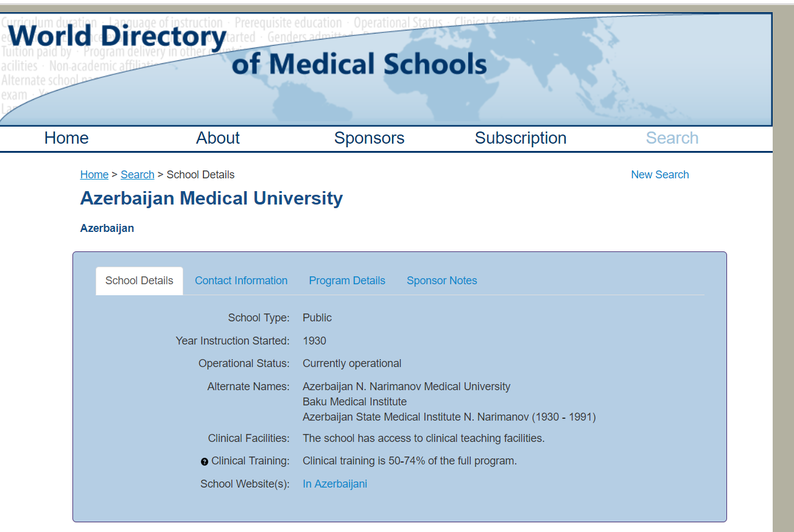Open the Program Details tab
Viewport: 794px width, 532px height.
pyautogui.click(x=347, y=281)
